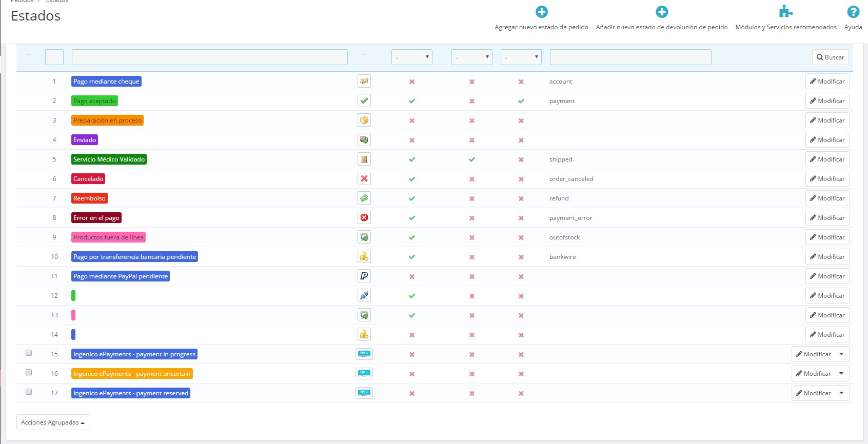Toggle first status check for Productos fuera de línea
The image size is (868, 444).
412,237
